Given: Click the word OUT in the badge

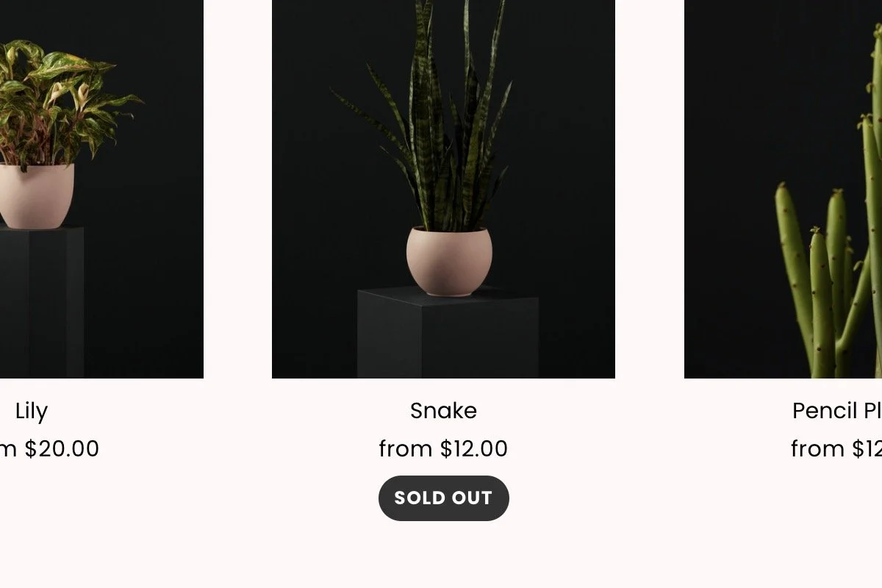Looking at the screenshot, I should pyautogui.click(x=471, y=498).
